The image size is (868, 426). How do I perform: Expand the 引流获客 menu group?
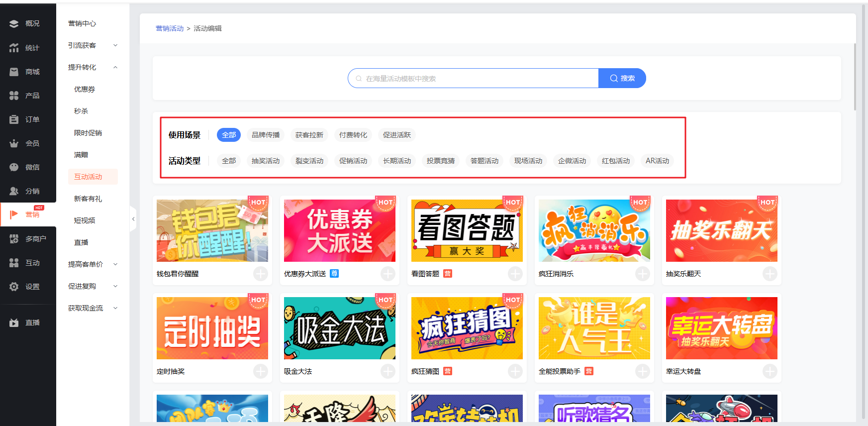[93, 45]
